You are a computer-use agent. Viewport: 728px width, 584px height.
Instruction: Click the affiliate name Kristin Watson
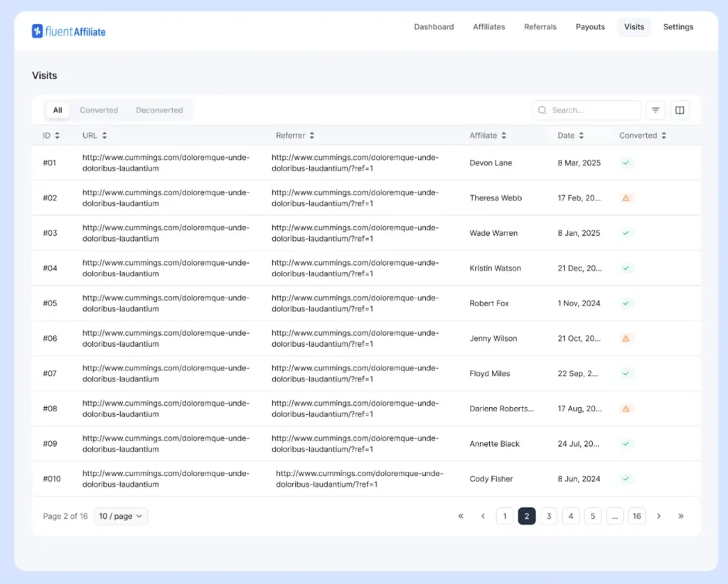pyautogui.click(x=496, y=268)
